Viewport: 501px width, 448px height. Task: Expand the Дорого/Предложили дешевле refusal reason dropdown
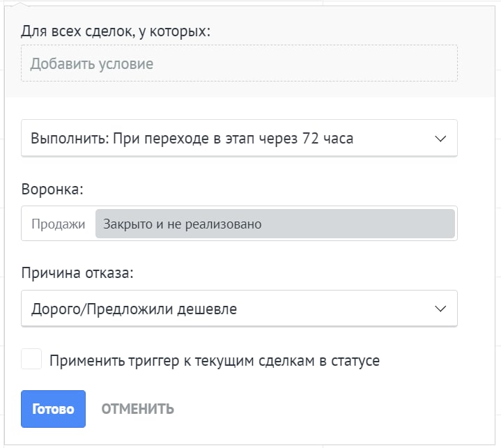(x=239, y=309)
